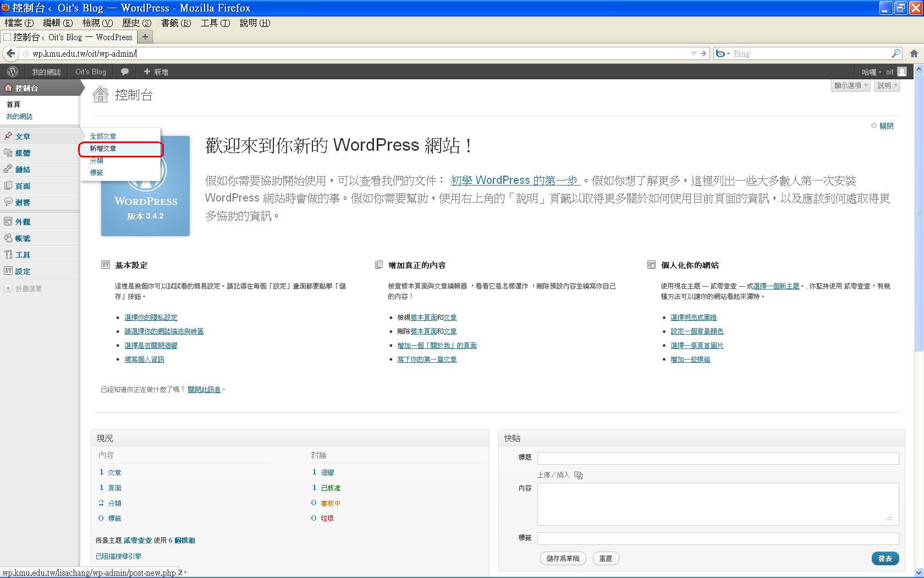Click 選擇一張頁首圖片 link
Image resolution: width=924 pixels, height=578 pixels.
[x=697, y=346]
